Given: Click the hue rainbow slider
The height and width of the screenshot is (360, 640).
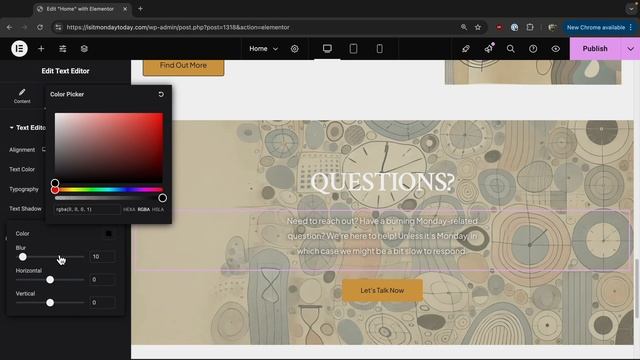Looking at the screenshot, I should 109,190.
